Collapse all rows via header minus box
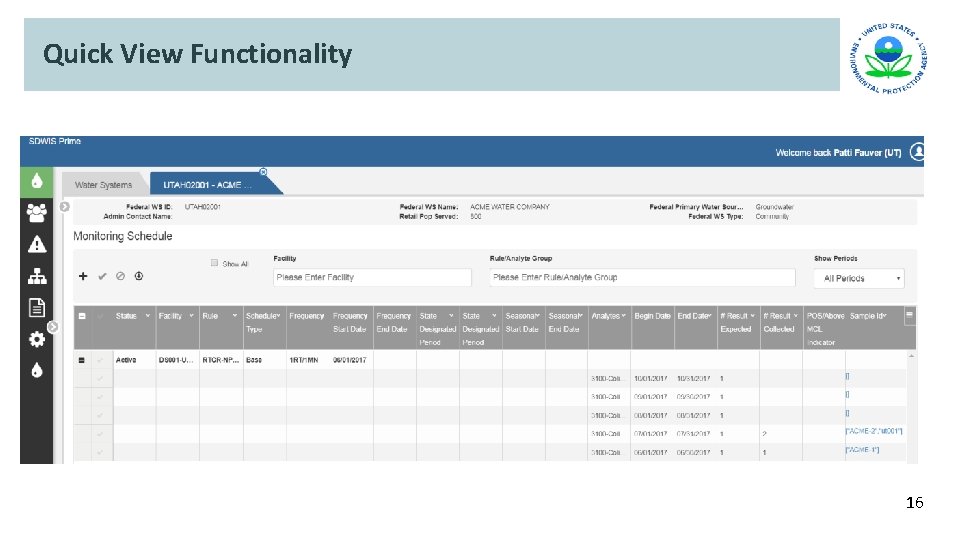This screenshot has width=960, height=540. pos(81,316)
